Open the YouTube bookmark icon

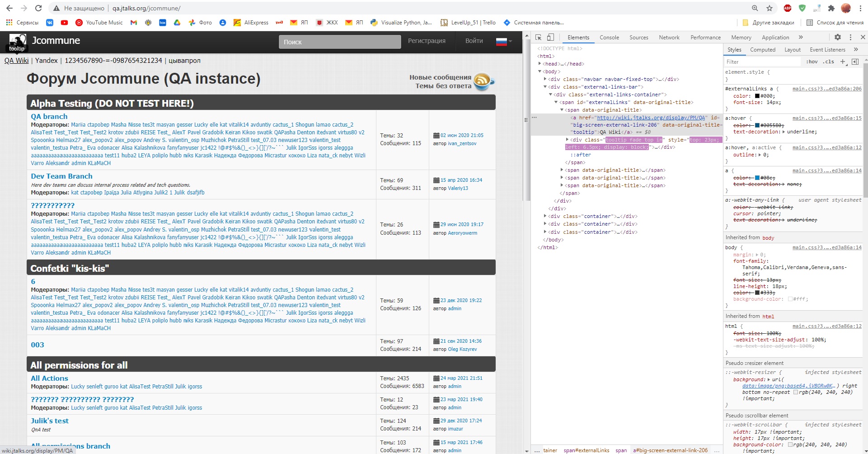(x=64, y=23)
